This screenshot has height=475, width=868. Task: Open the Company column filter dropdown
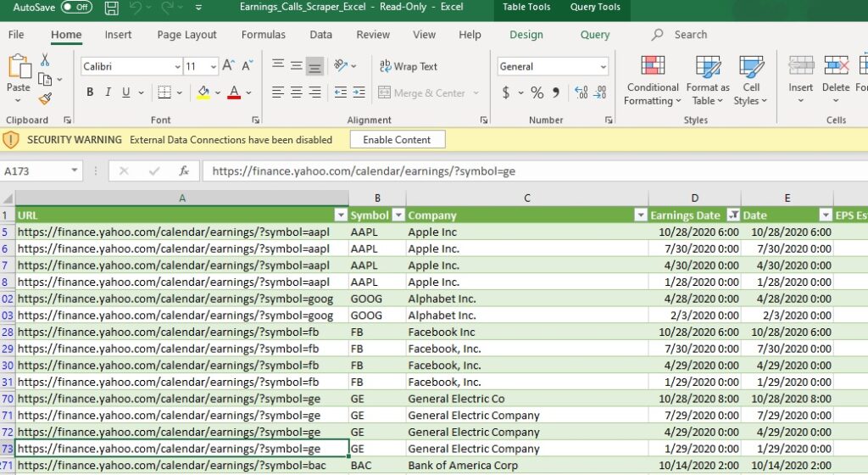641,215
